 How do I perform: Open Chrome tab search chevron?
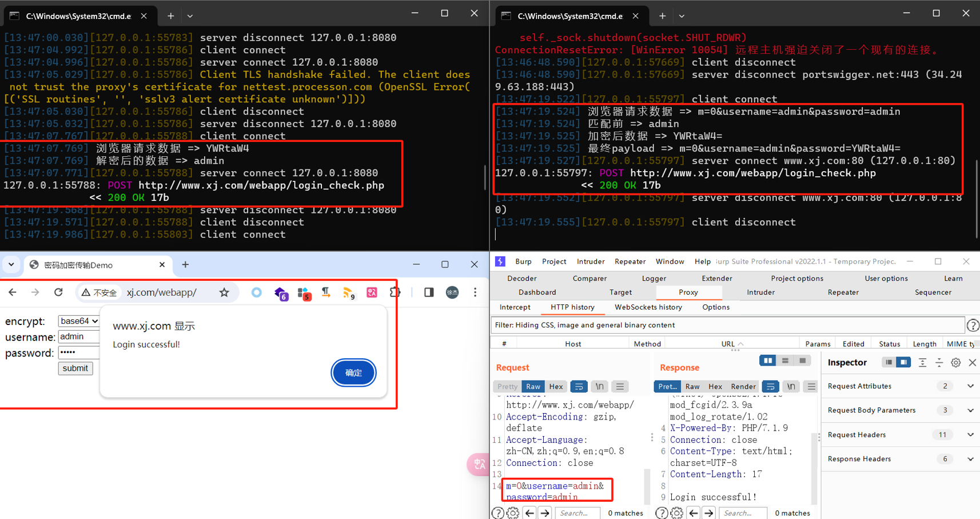(x=11, y=264)
